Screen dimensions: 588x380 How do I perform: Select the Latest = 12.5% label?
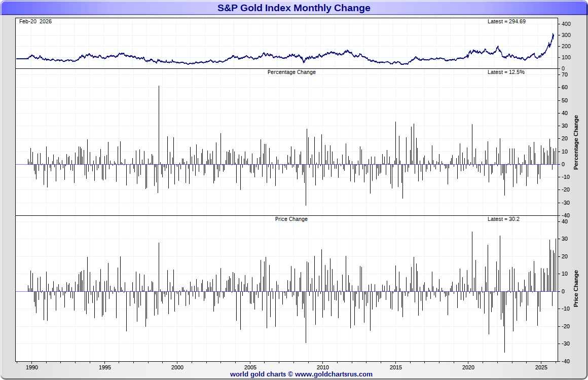[506, 72]
